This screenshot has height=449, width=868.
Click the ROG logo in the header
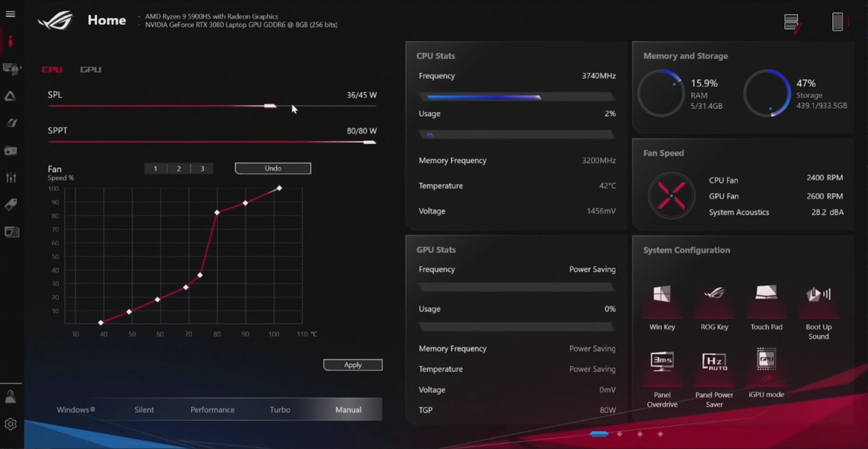55,20
